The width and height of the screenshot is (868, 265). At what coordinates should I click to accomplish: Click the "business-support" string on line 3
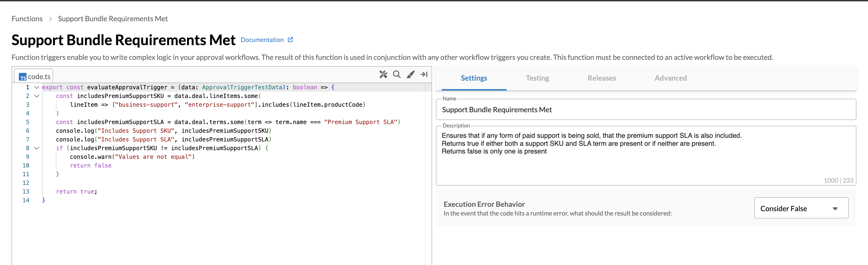146,105
